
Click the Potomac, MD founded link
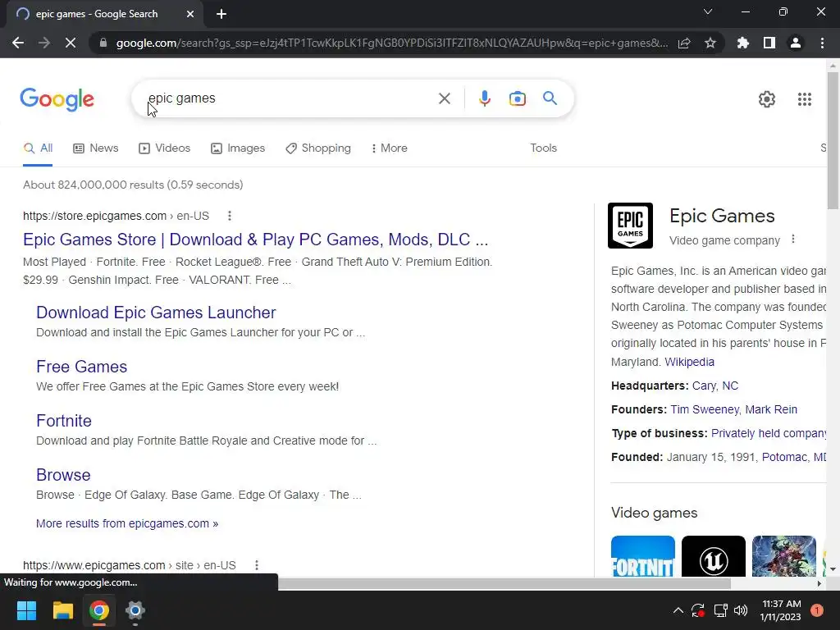tap(793, 457)
